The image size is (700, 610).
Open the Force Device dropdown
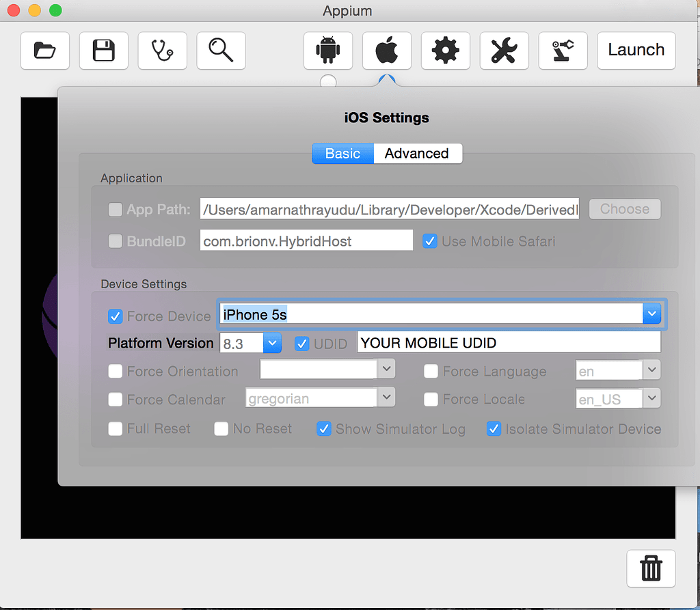[x=651, y=314]
